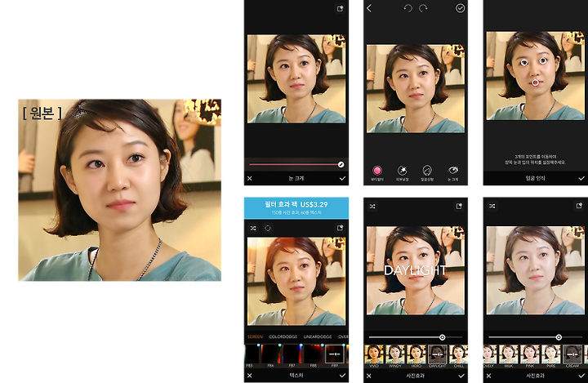Screen dimensions: 588x383
Task: Select the left eye marker in 얼굴 인식
Action: click(x=524, y=63)
